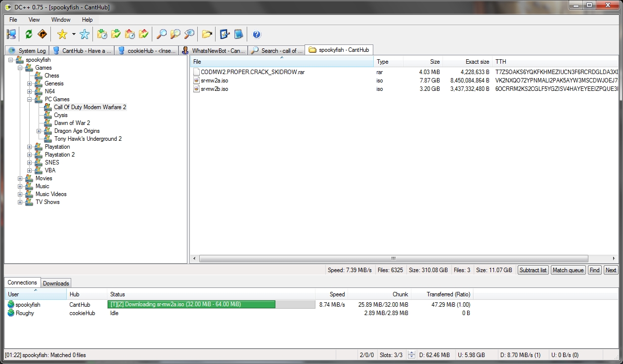Open the Window menu
The height and width of the screenshot is (364, 623).
60,20
